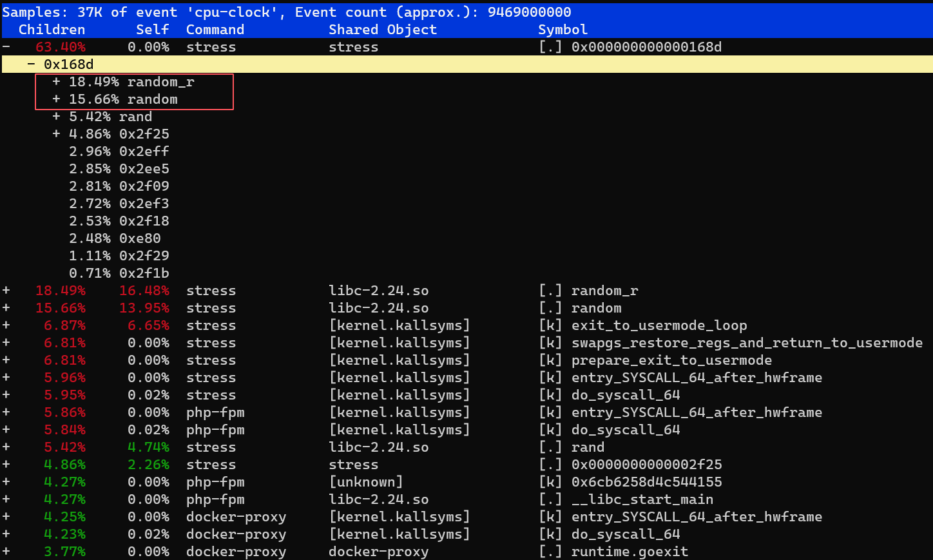Viewport: 933px width, 560px height.
Task: Expand php-fpm 0x6cb6258d4c544155 unknown row
Action: [6, 482]
